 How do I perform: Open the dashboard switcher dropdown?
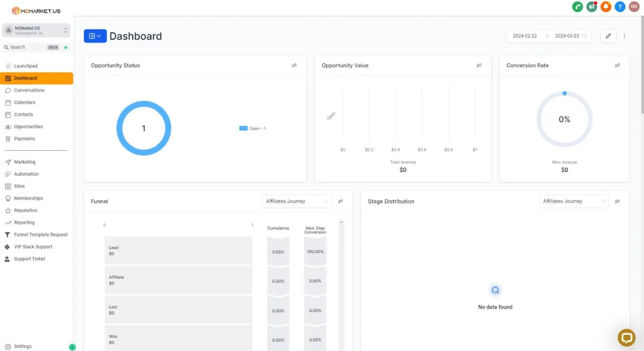click(95, 36)
